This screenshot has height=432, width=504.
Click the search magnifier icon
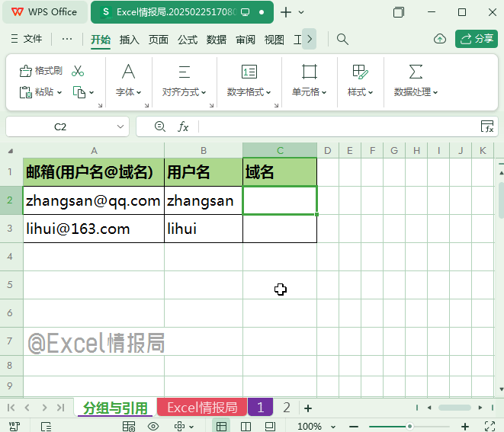(x=342, y=39)
